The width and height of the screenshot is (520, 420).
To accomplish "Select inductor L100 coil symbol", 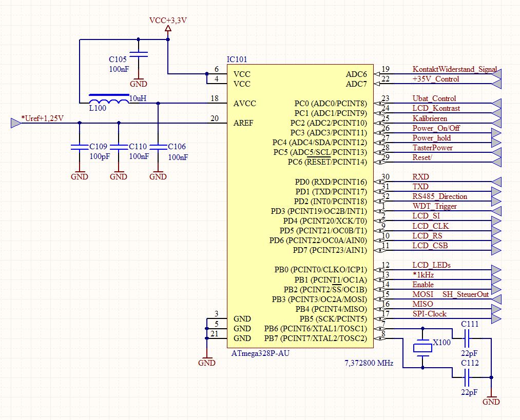I will pyautogui.click(x=109, y=99).
